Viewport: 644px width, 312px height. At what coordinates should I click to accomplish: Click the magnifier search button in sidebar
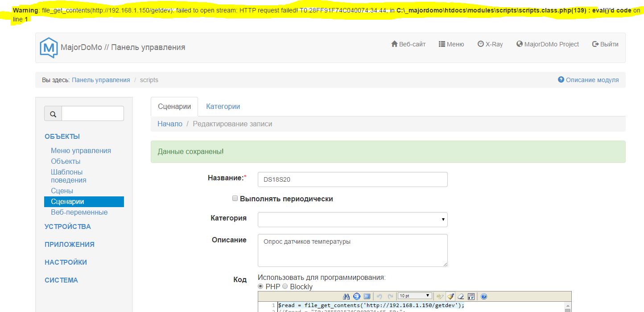[53, 114]
